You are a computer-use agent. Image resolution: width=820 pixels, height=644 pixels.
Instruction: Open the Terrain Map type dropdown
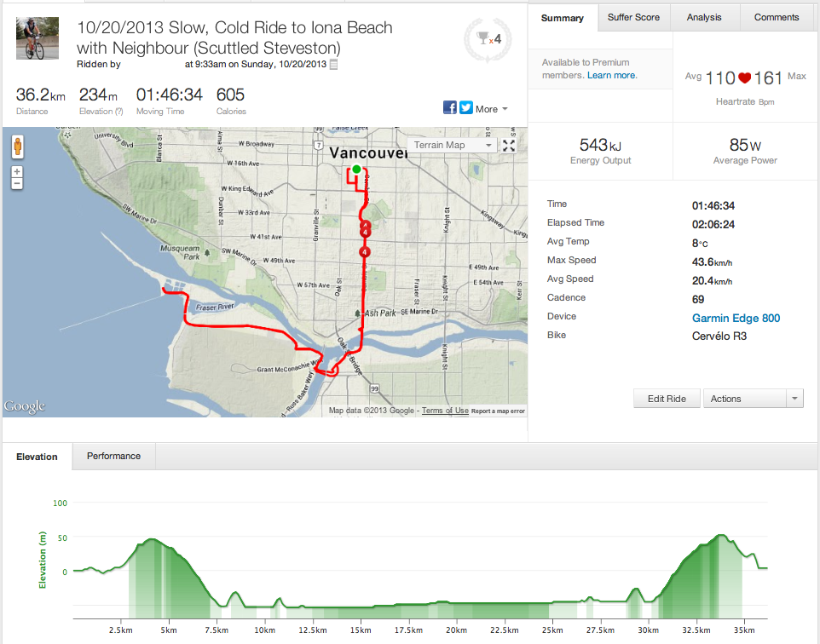pyautogui.click(x=452, y=145)
